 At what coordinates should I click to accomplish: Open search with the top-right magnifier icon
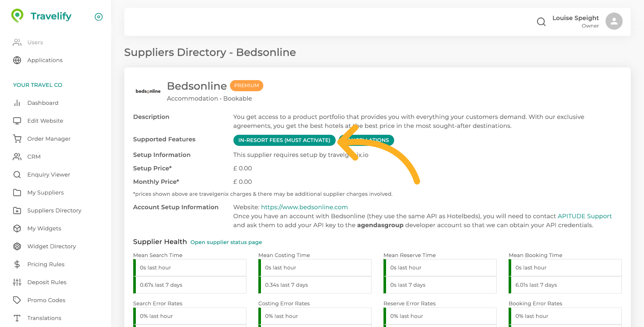[x=541, y=21]
